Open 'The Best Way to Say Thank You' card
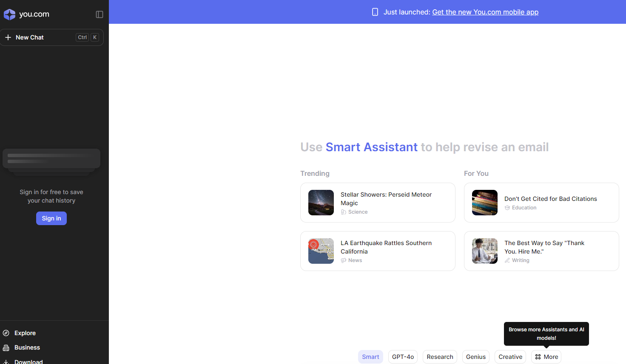The image size is (626, 364). [544, 247]
